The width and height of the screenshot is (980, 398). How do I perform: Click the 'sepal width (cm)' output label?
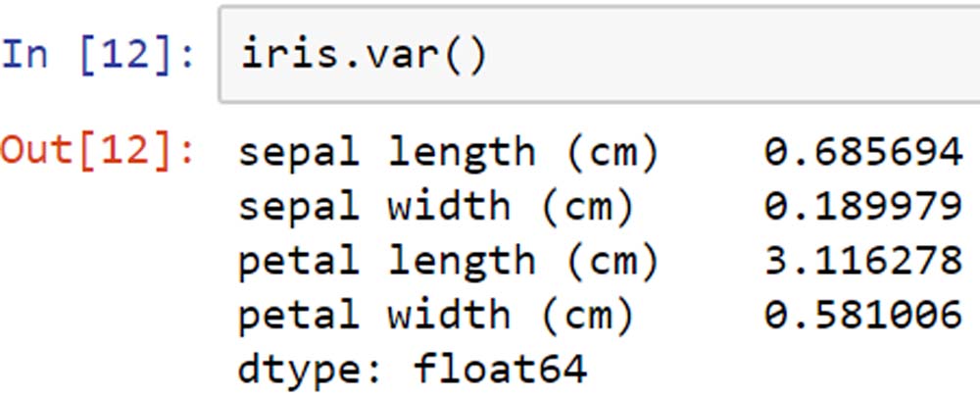tap(436, 207)
